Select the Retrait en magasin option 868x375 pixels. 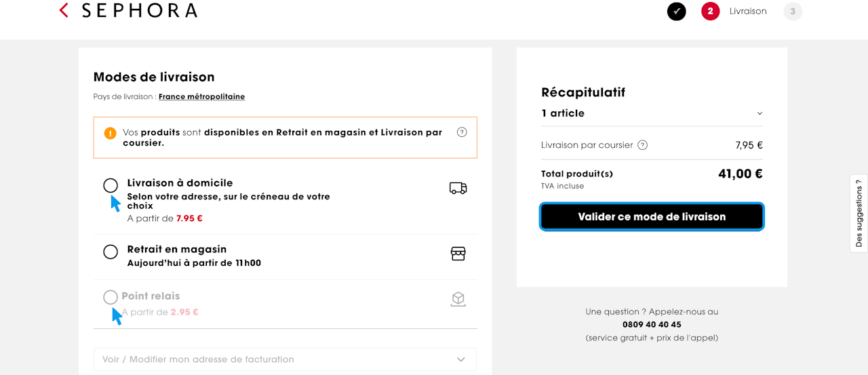point(111,252)
